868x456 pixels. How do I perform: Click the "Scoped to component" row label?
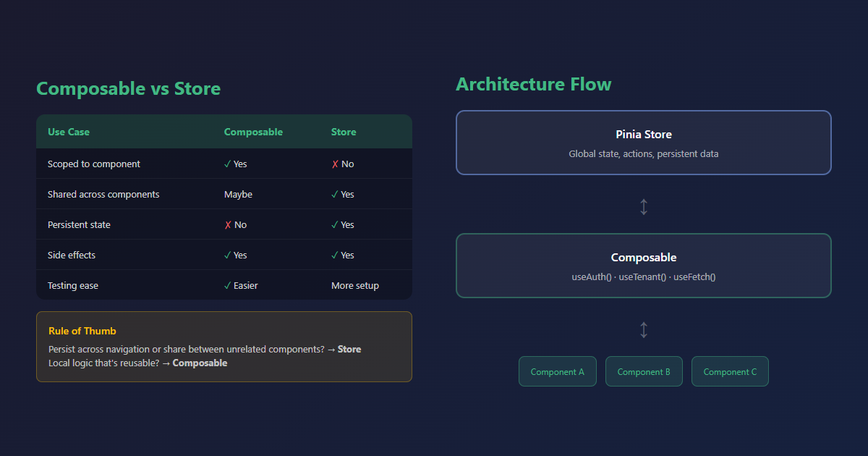tap(94, 164)
